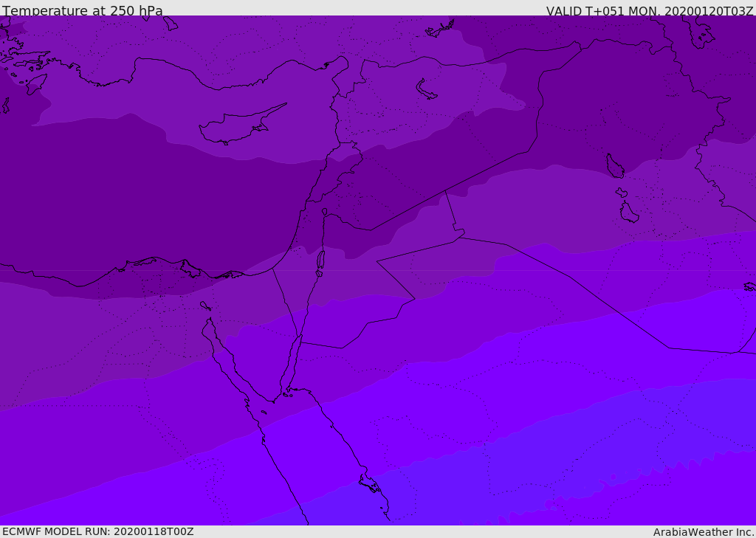Click the 'ArabiaWeather Inc.' credit text

click(x=704, y=532)
